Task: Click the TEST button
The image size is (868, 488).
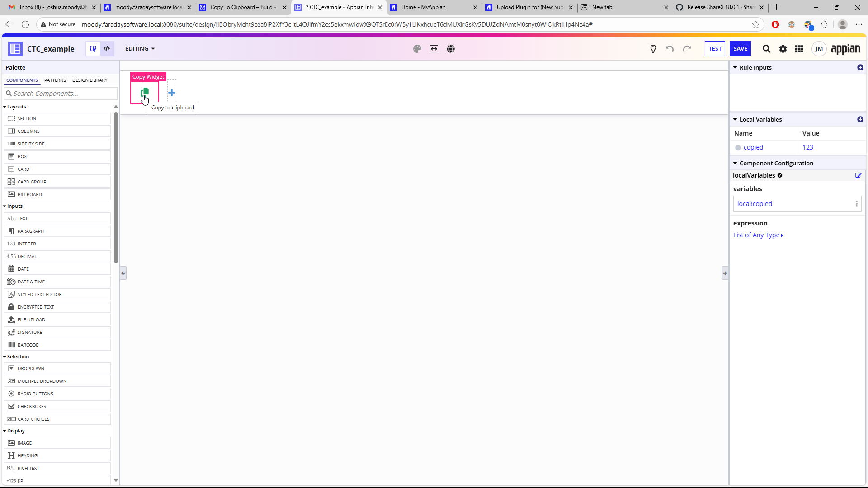Action: pos(715,49)
